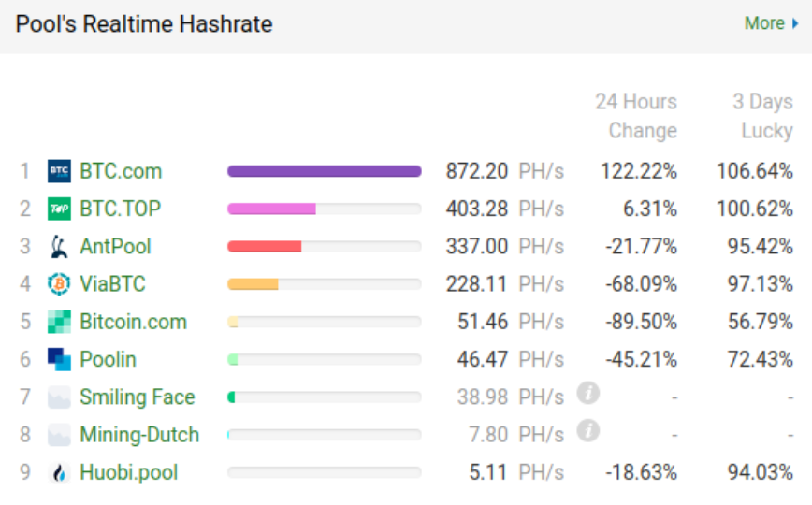Click the info icon beside Smiling Face hashrate

587,393
